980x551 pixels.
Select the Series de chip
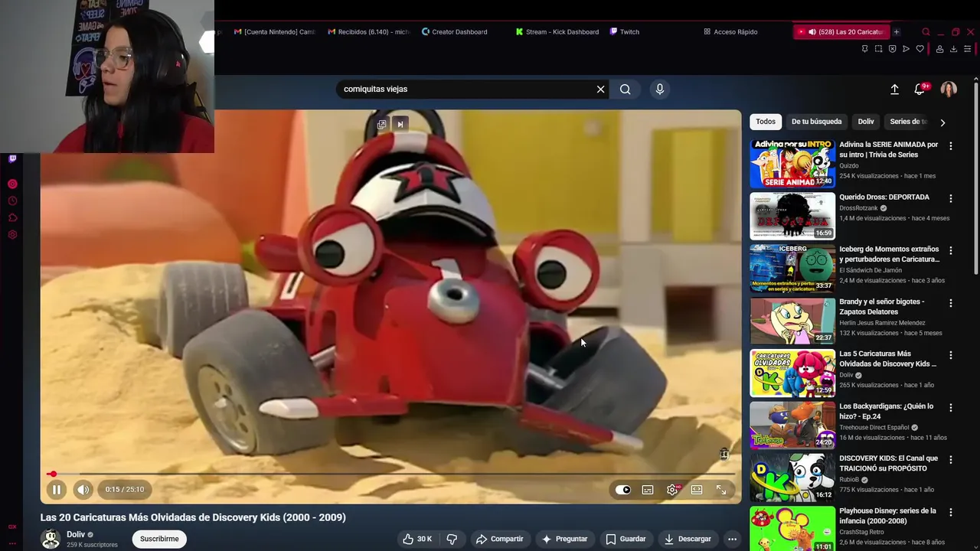click(x=908, y=122)
